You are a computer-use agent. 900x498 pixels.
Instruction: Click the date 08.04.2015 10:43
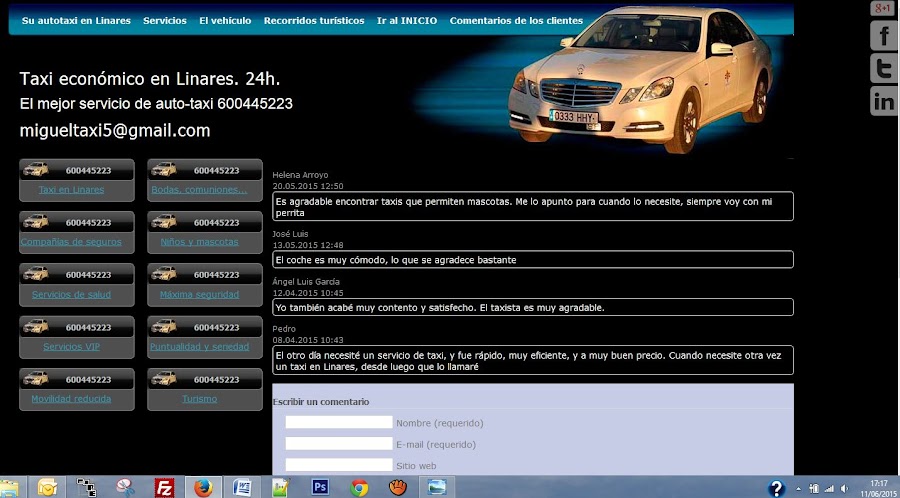click(x=308, y=340)
